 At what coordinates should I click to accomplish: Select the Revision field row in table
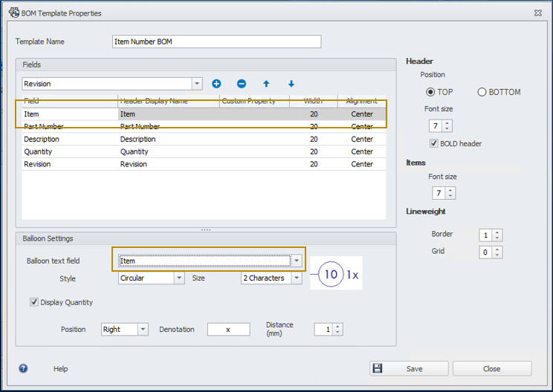(204, 164)
